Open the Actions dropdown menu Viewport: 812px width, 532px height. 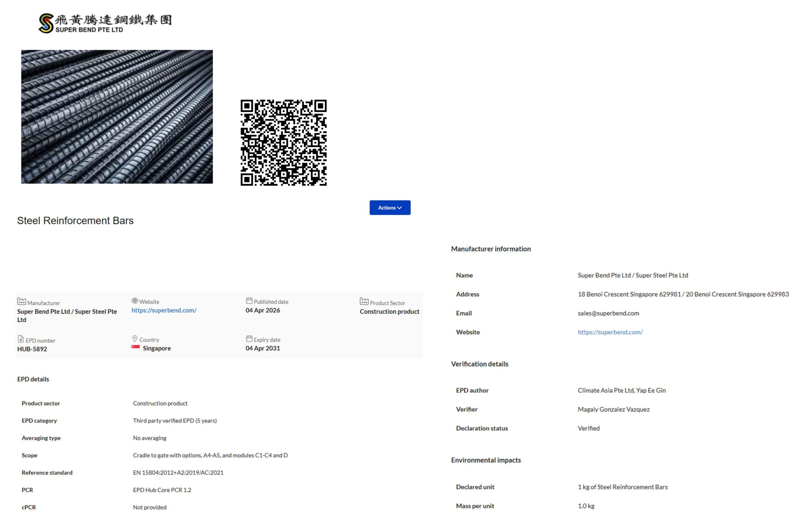tap(390, 208)
